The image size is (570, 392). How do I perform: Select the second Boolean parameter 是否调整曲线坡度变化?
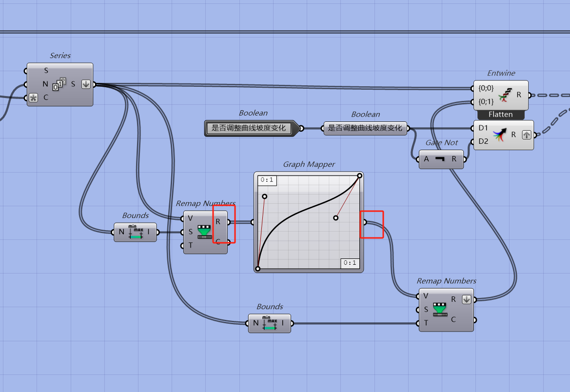point(365,128)
